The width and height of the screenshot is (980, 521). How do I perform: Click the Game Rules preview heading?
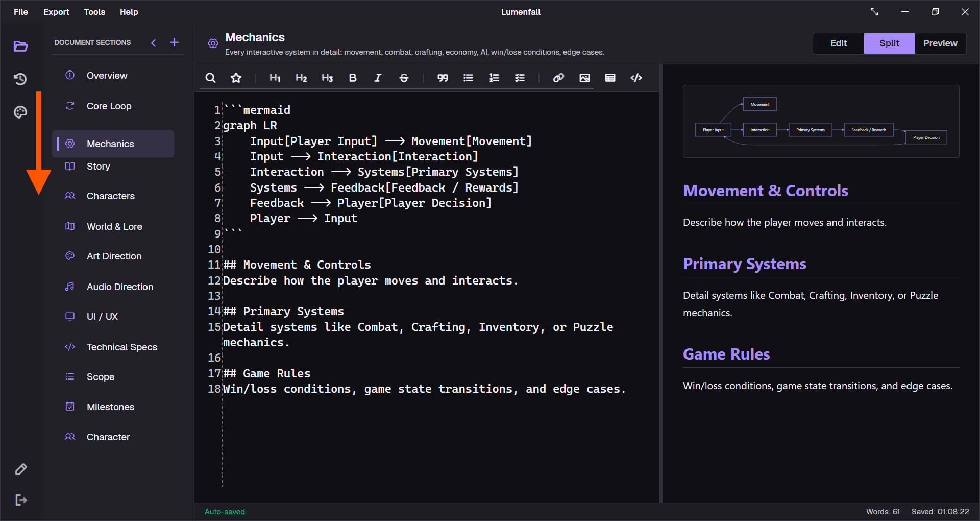pyautogui.click(x=726, y=354)
